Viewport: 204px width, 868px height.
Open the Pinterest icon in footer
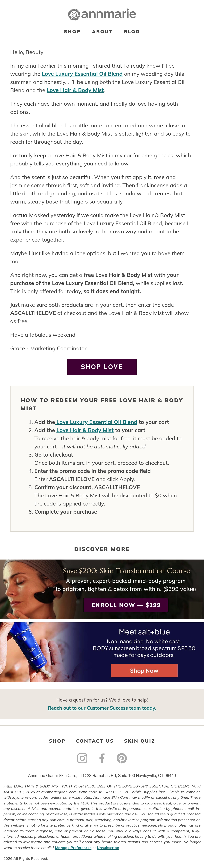(x=122, y=758)
